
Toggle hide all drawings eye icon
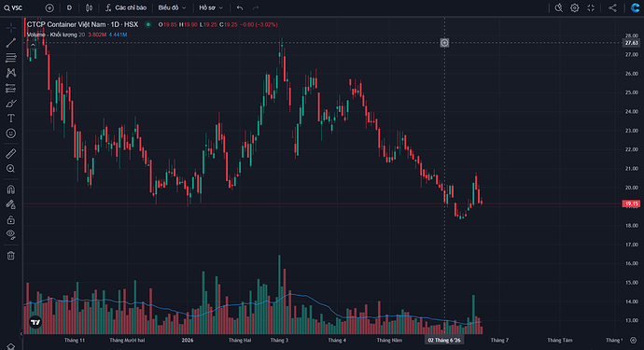11,234
